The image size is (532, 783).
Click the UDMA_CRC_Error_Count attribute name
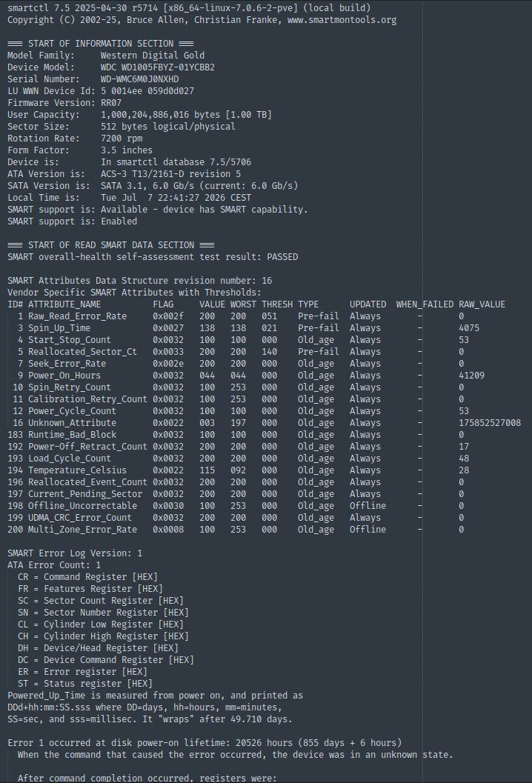pyautogui.click(x=80, y=518)
